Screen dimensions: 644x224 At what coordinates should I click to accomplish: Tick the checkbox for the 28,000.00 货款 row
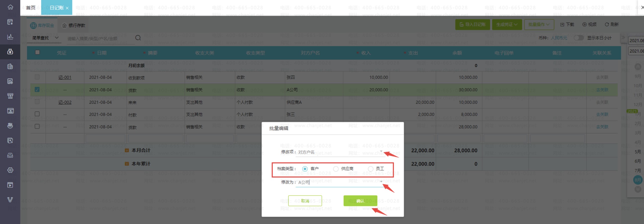[37, 126]
